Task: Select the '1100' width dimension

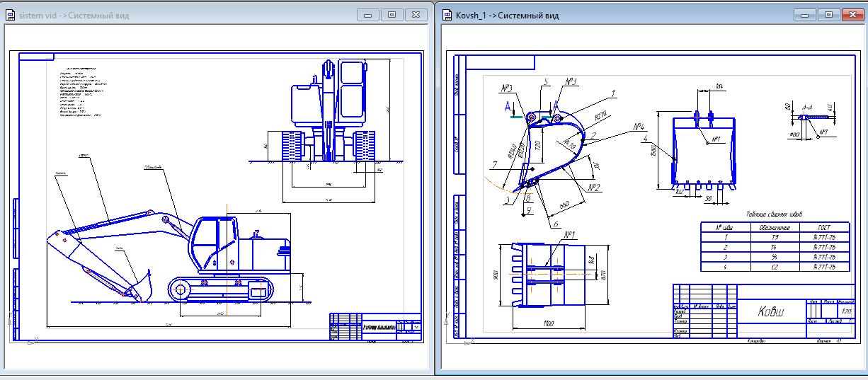Action: point(549,324)
